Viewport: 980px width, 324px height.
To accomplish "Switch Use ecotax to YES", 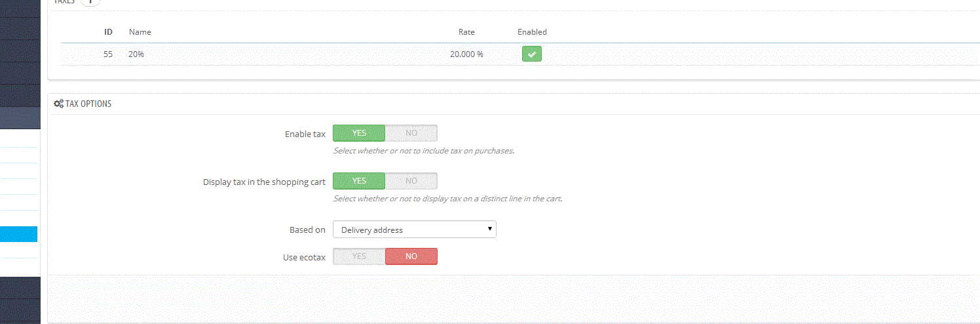I will (359, 256).
